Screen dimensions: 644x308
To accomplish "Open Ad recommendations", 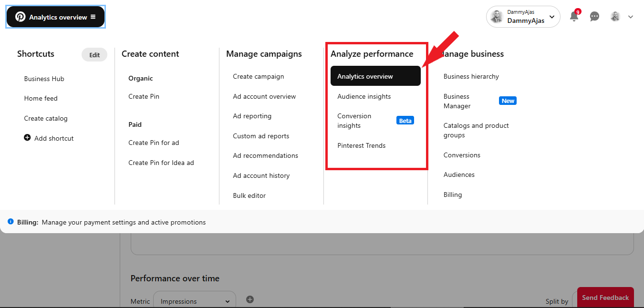I will point(266,155).
